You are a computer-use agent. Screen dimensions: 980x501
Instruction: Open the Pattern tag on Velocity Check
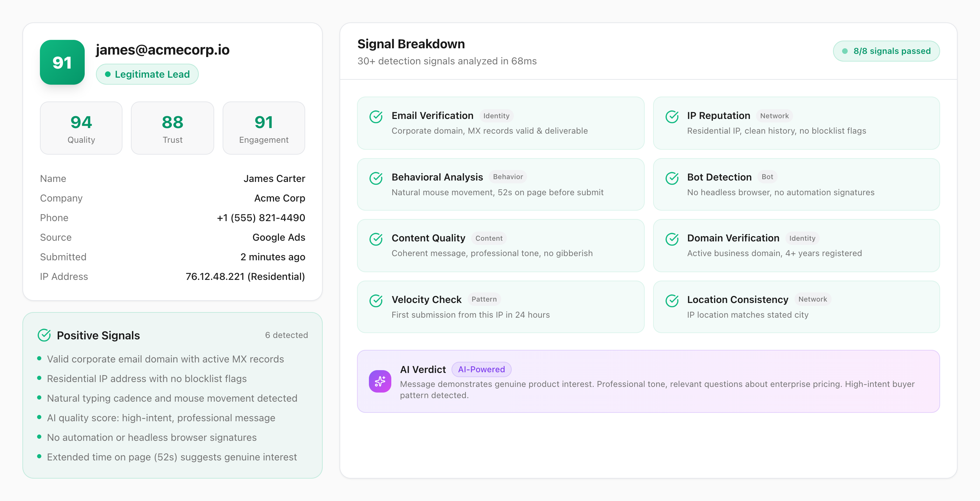click(x=484, y=299)
